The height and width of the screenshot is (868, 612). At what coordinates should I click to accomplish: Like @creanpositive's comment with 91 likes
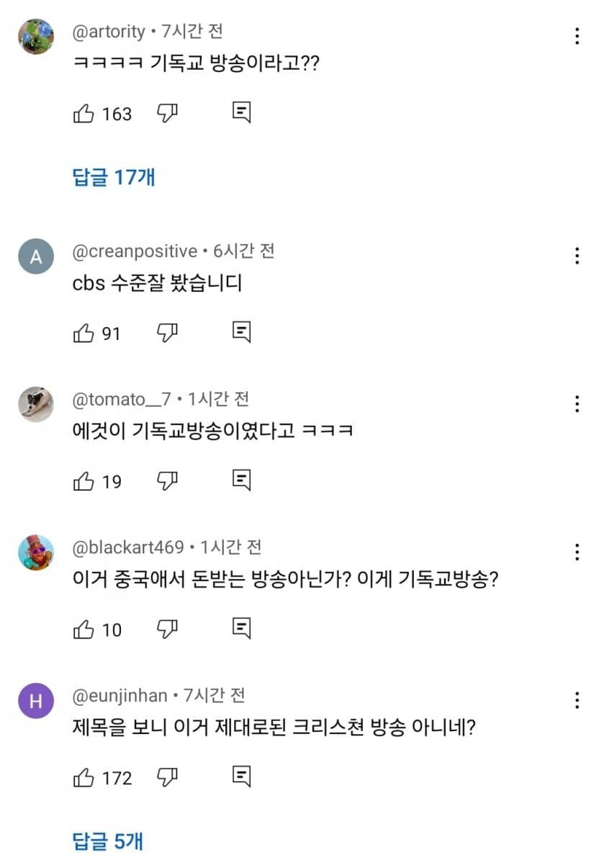pos(84,333)
